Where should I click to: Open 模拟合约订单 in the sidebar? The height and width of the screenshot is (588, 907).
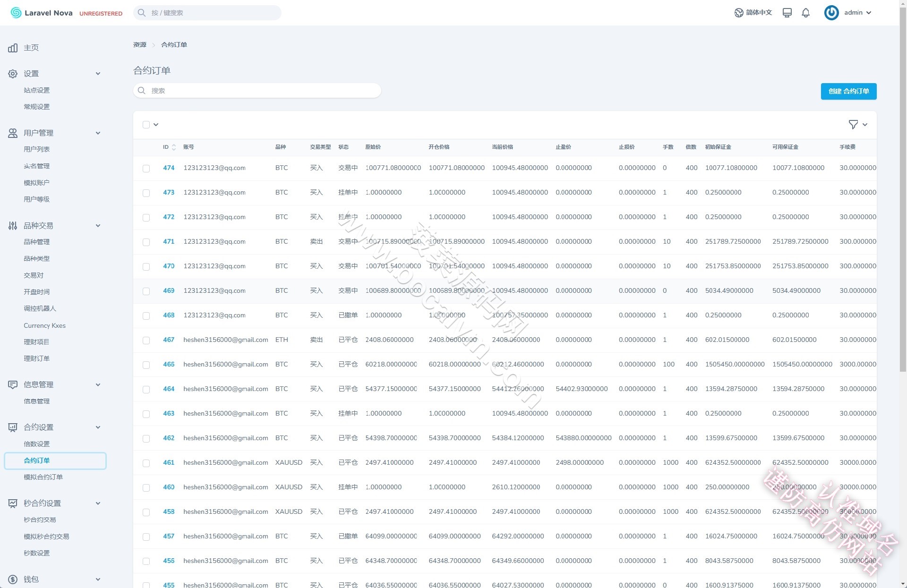tap(43, 477)
